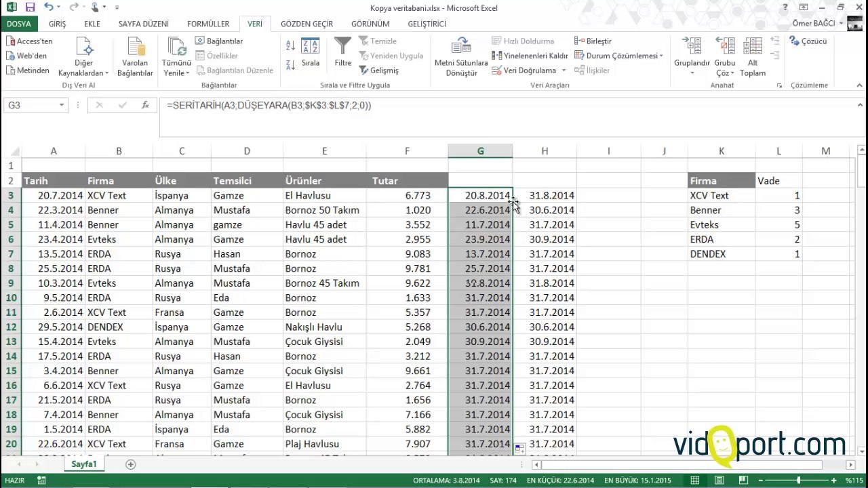This screenshot has width=868, height=488.
Task: Switch to the GELİŞTİRİCİ tab
Action: [x=427, y=24]
